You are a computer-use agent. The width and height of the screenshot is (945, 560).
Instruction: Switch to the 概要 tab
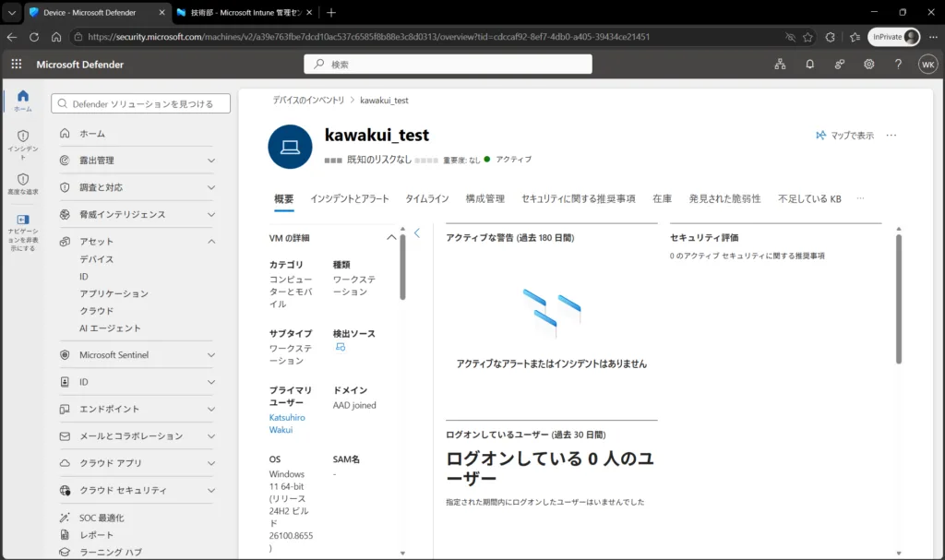click(284, 199)
